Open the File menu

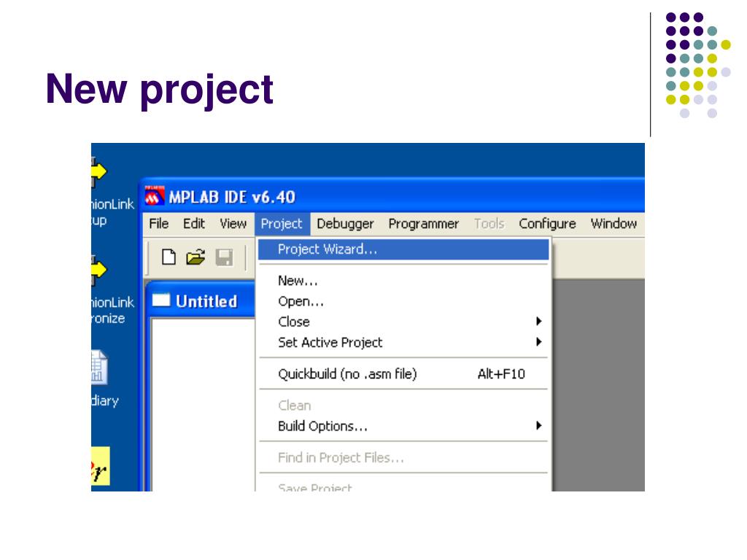click(158, 224)
